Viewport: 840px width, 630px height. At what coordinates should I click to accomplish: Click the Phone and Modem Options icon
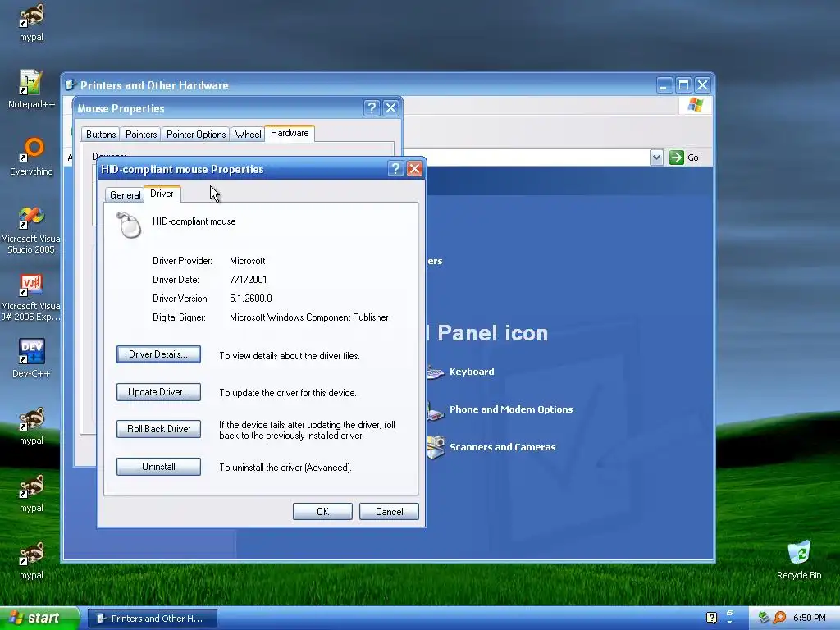[x=436, y=410]
